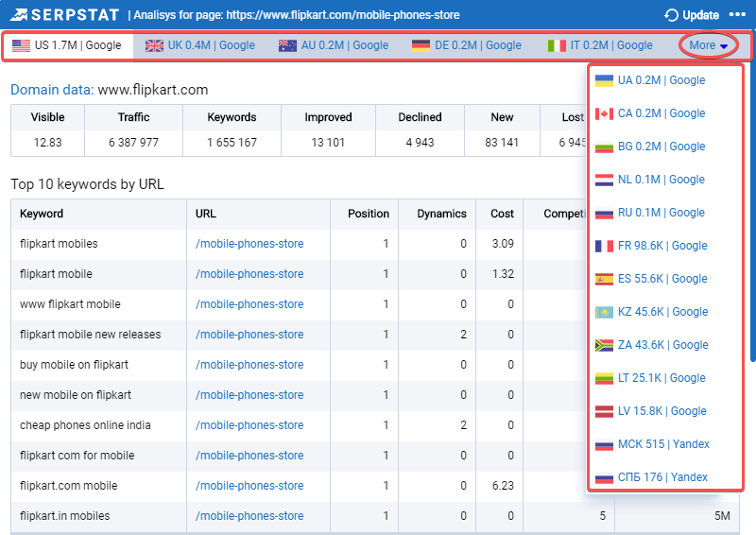Collapse the More databases dropdown
The height and width of the screenshot is (535, 756).
click(708, 45)
